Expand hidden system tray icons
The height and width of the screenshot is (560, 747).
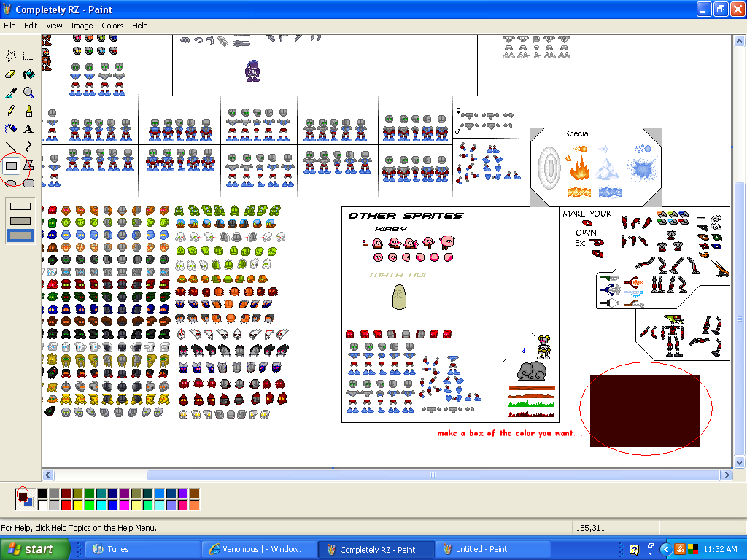pos(665,550)
